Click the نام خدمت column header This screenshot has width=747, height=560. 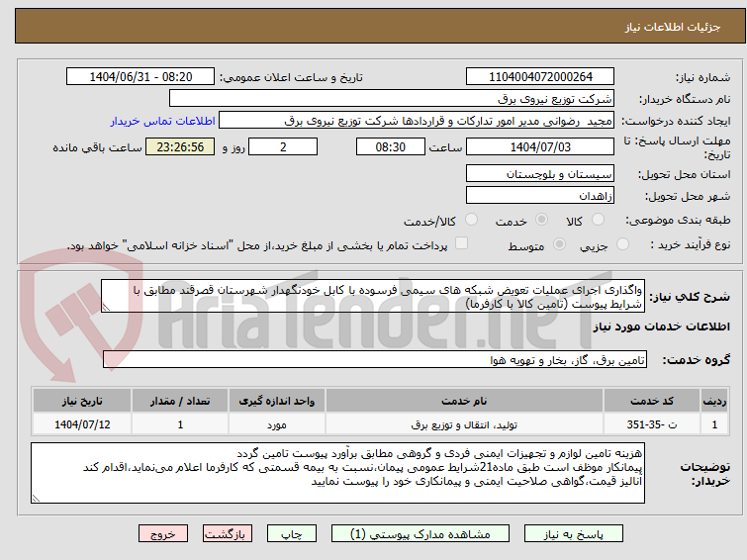point(464,401)
